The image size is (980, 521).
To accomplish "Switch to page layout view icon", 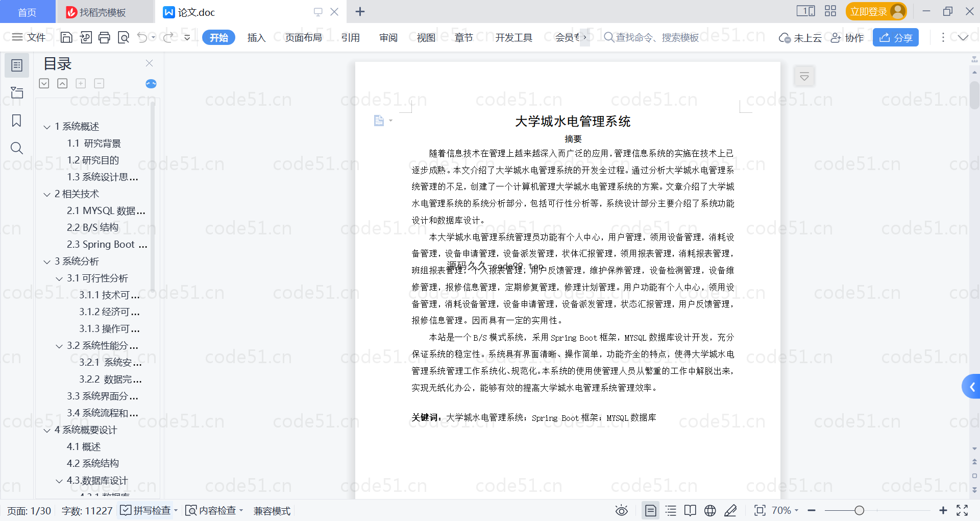I will (651, 510).
